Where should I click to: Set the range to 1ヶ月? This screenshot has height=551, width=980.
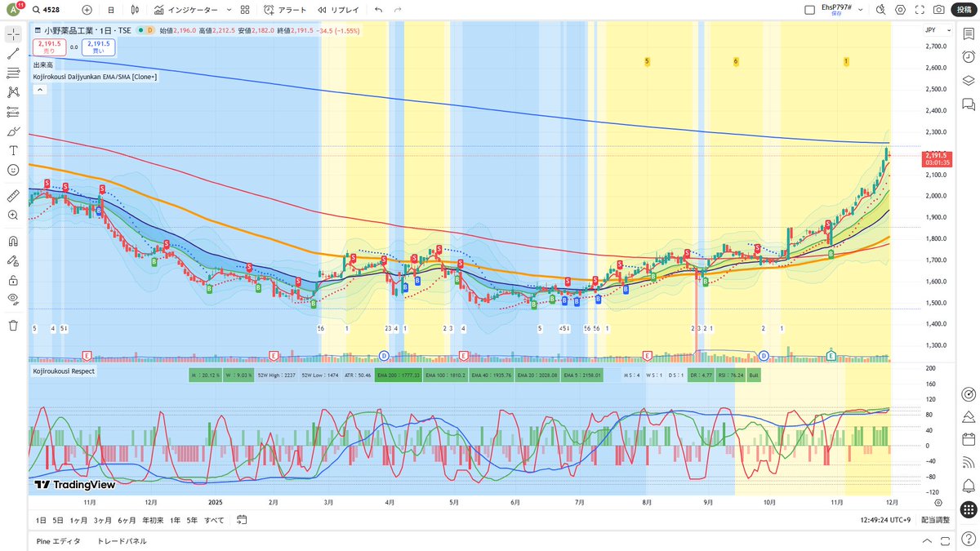(78, 520)
